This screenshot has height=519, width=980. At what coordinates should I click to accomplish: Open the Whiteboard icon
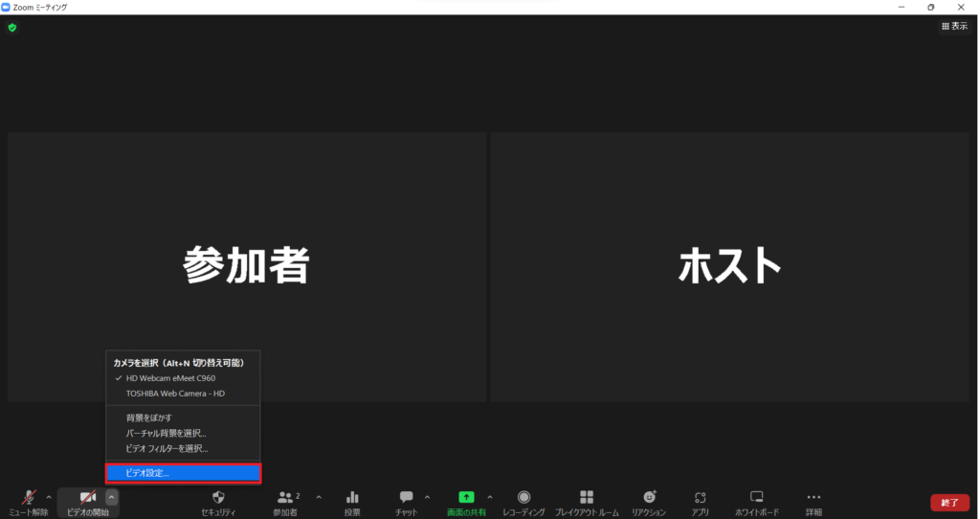click(x=756, y=498)
